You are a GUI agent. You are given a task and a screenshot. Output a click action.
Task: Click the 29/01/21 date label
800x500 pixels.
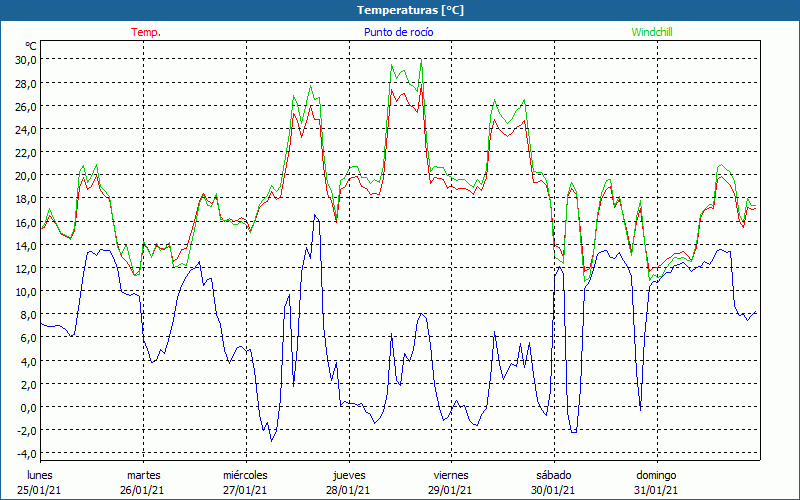(450, 490)
